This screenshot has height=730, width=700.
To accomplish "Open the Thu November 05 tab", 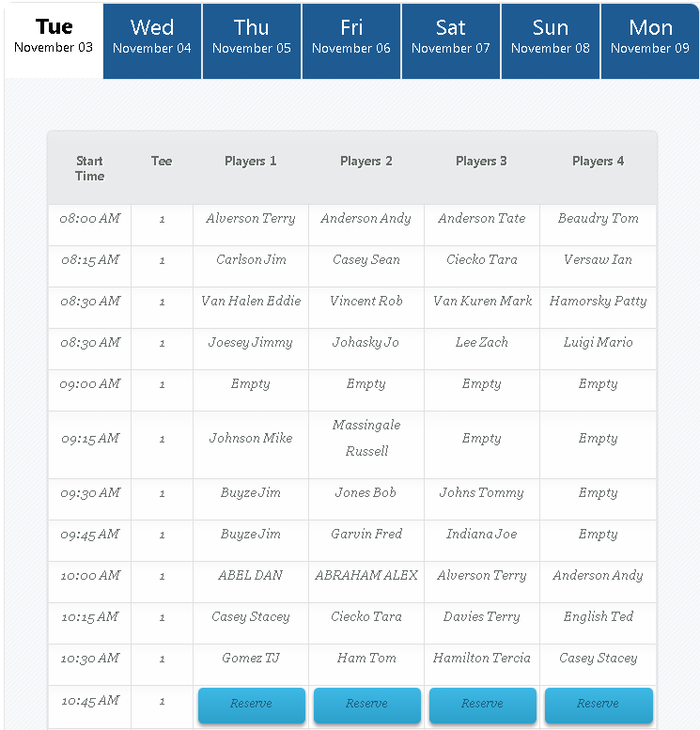I will [x=252, y=41].
